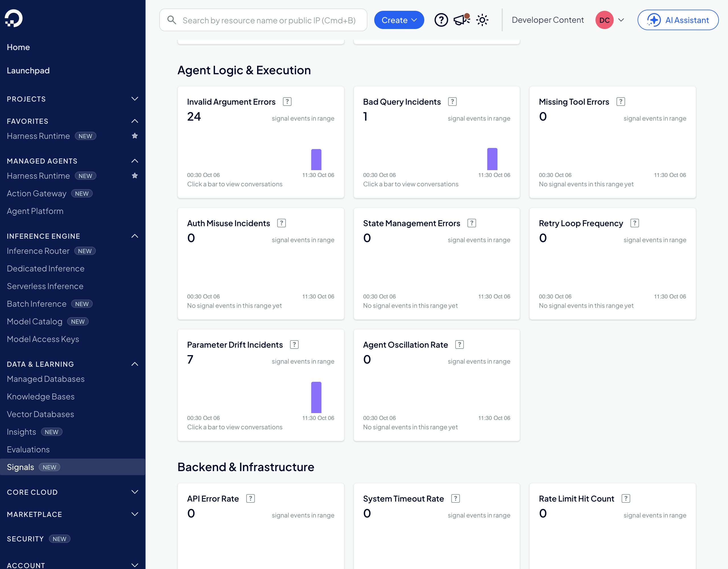
Task: Unfavorite Harness Runtime star under Favorites
Action: pos(135,136)
